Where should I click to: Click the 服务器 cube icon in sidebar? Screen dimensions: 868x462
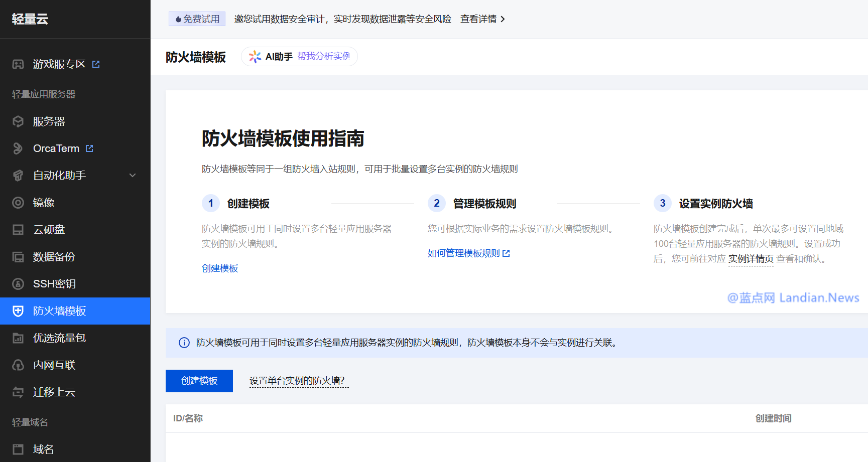pyautogui.click(x=18, y=121)
